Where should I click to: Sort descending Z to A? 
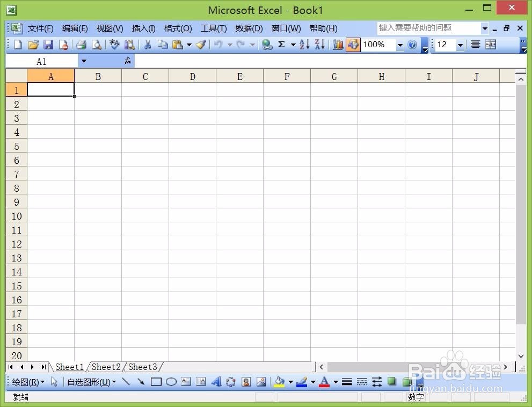click(x=319, y=45)
